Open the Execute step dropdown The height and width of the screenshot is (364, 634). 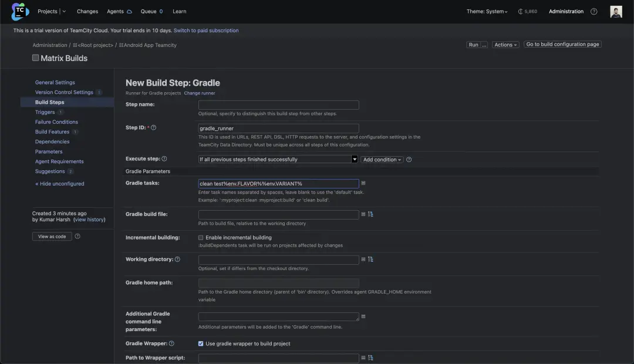pyautogui.click(x=278, y=159)
